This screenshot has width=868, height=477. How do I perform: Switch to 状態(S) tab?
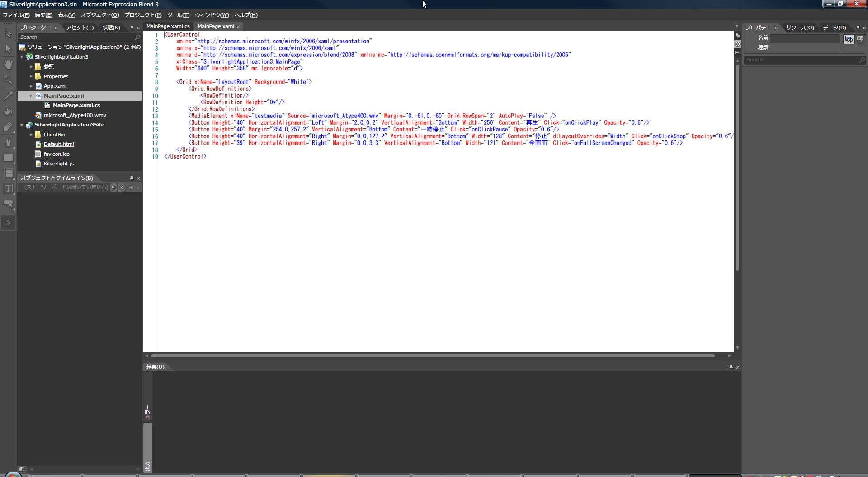point(111,28)
